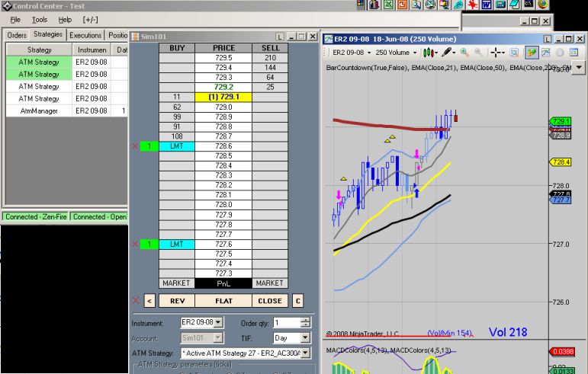Cancel the 727.6 limit order red X

click(135, 244)
